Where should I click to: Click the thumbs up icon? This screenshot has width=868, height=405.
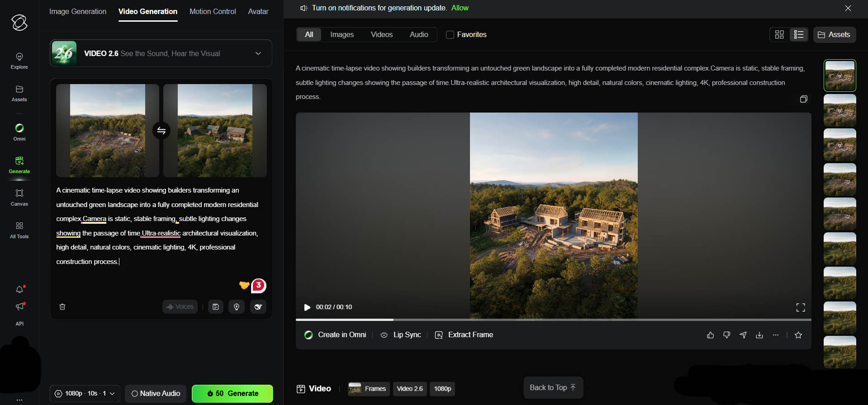(x=710, y=335)
